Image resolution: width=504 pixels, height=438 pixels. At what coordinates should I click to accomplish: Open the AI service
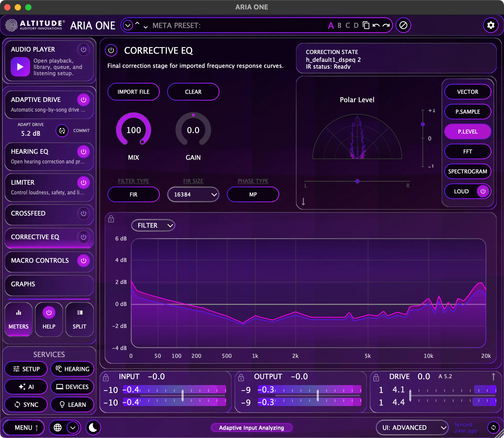(26, 387)
